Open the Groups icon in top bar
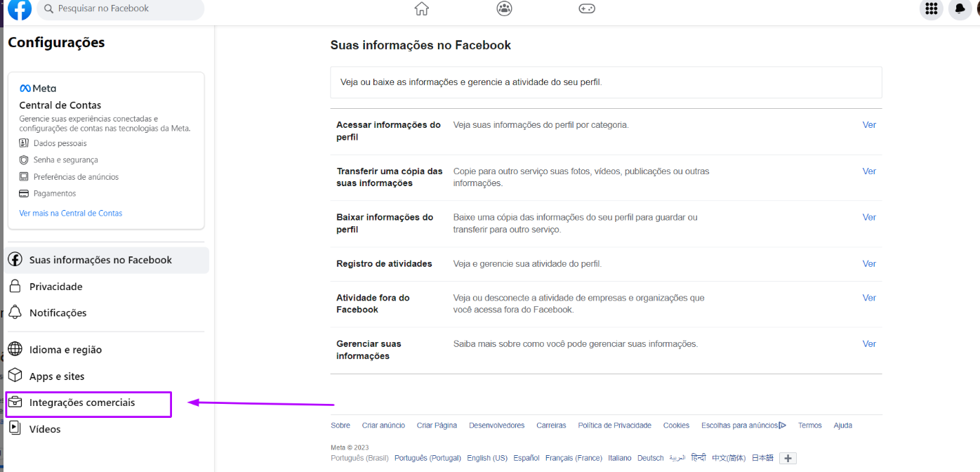This screenshot has height=472, width=980. [504, 8]
